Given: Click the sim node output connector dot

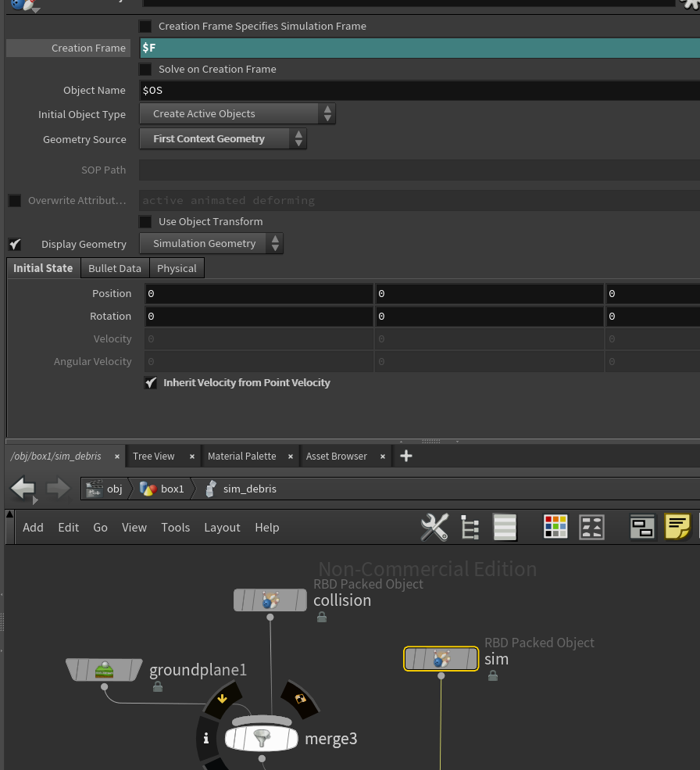Looking at the screenshot, I should pyautogui.click(x=441, y=676).
